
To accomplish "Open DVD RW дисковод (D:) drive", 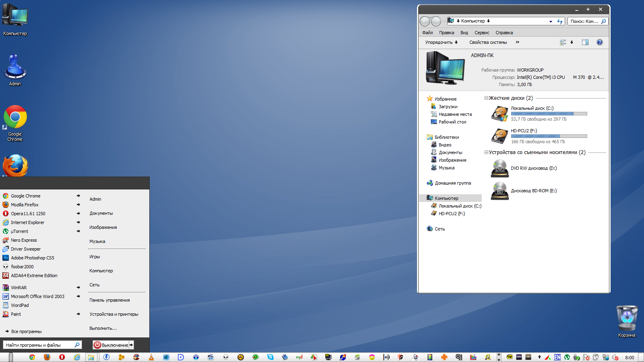I will 533,169.
